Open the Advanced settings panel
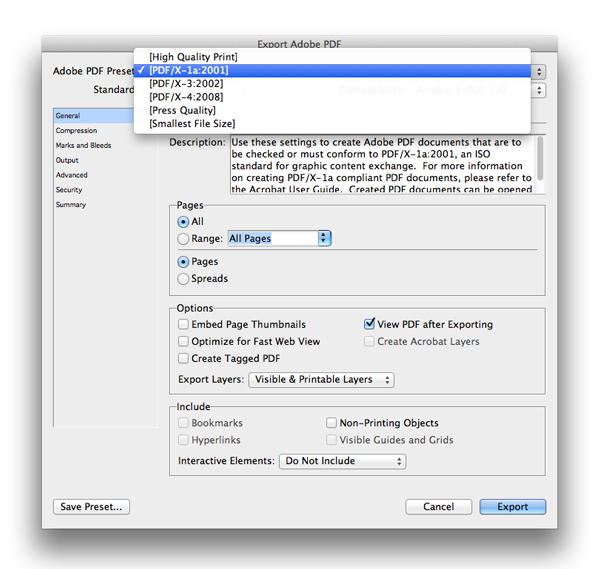Screen dimensions: 600x569 (x=105, y=175)
